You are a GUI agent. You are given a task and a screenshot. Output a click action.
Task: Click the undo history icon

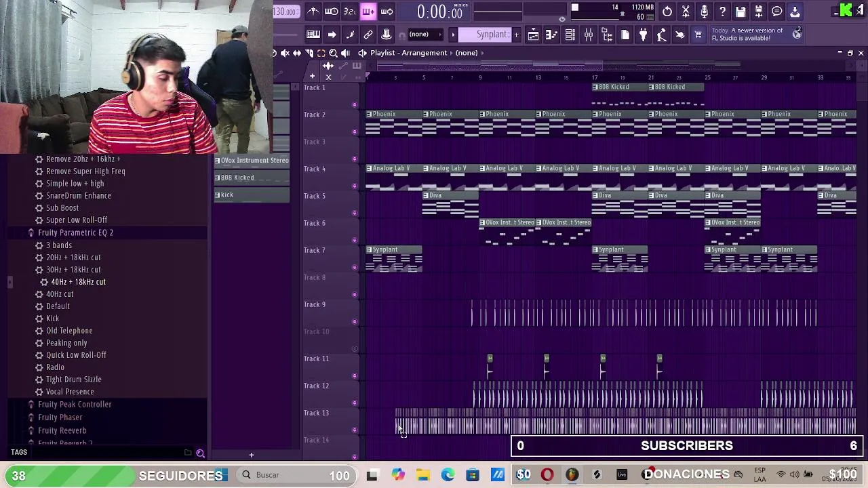667,12
